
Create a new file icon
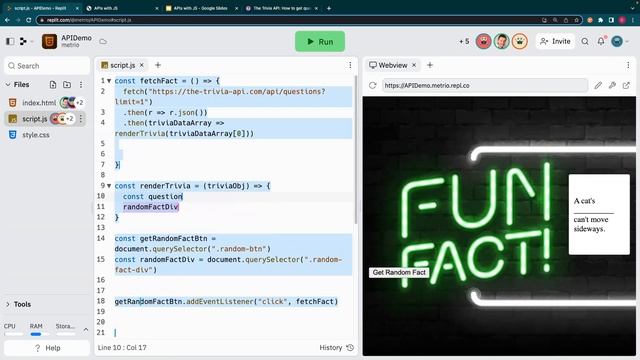(53, 84)
